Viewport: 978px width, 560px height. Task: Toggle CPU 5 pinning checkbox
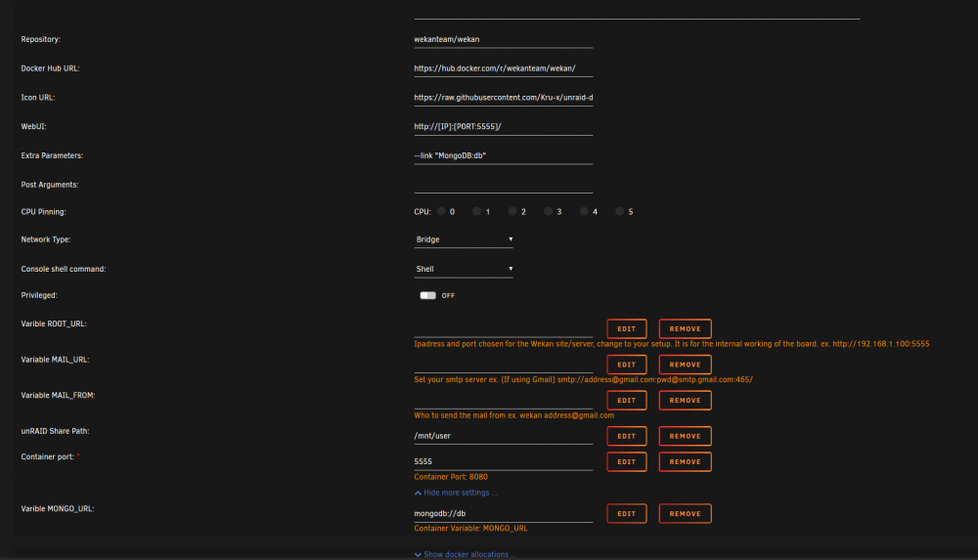click(x=619, y=211)
